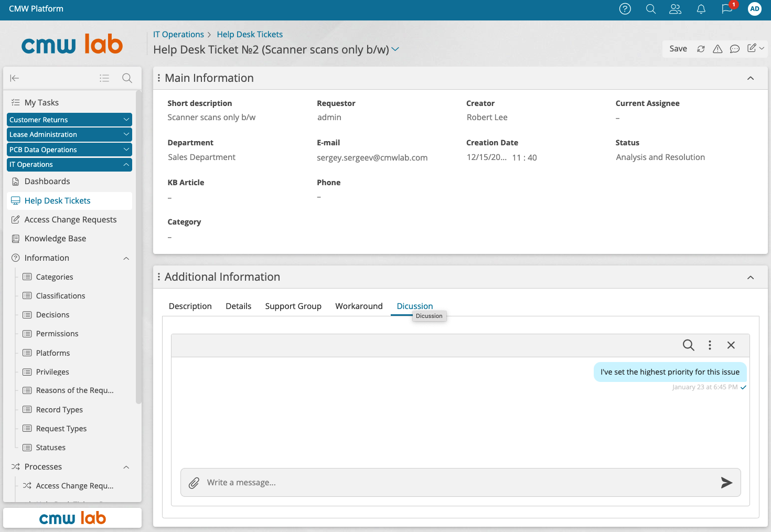
Task: Open Request Types list
Action: (x=61, y=429)
